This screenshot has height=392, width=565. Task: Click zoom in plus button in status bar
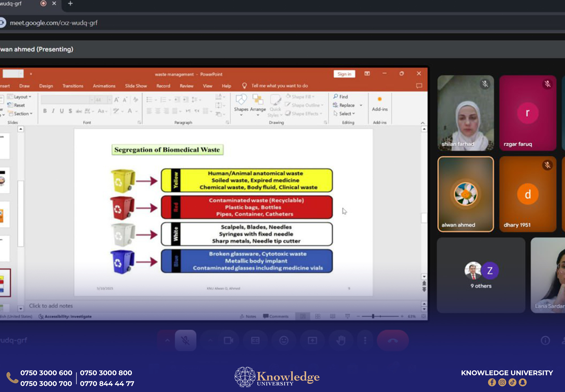tap(402, 316)
